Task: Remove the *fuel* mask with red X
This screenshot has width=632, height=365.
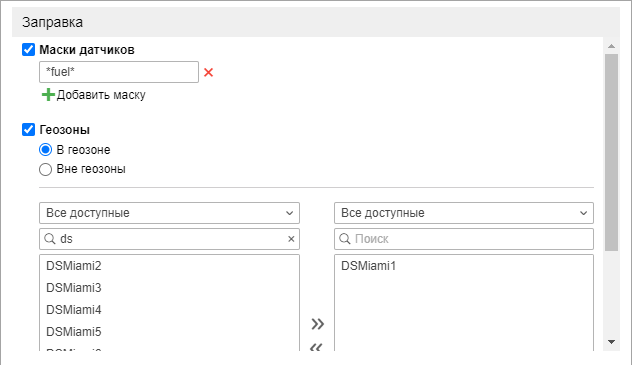Action: tap(208, 73)
